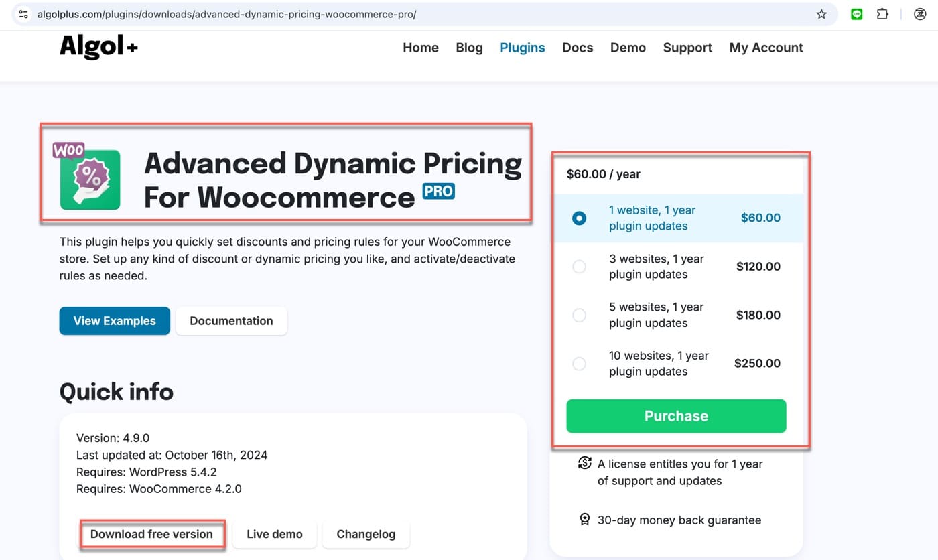
Task: Click the $250.00 price text
Action: click(757, 364)
